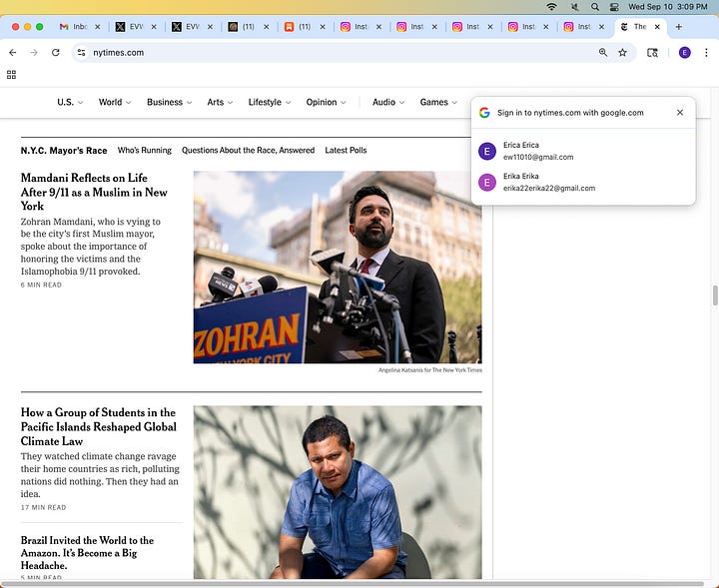Click the muted sound icon in menu bar
Viewport: 719px width, 588px height.
point(574,7)
